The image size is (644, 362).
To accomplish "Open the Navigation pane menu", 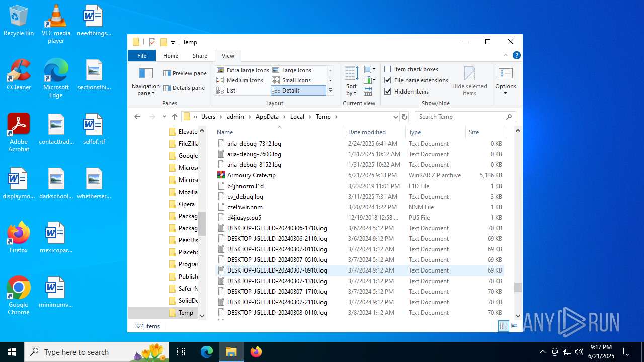I will coord(145,81).
